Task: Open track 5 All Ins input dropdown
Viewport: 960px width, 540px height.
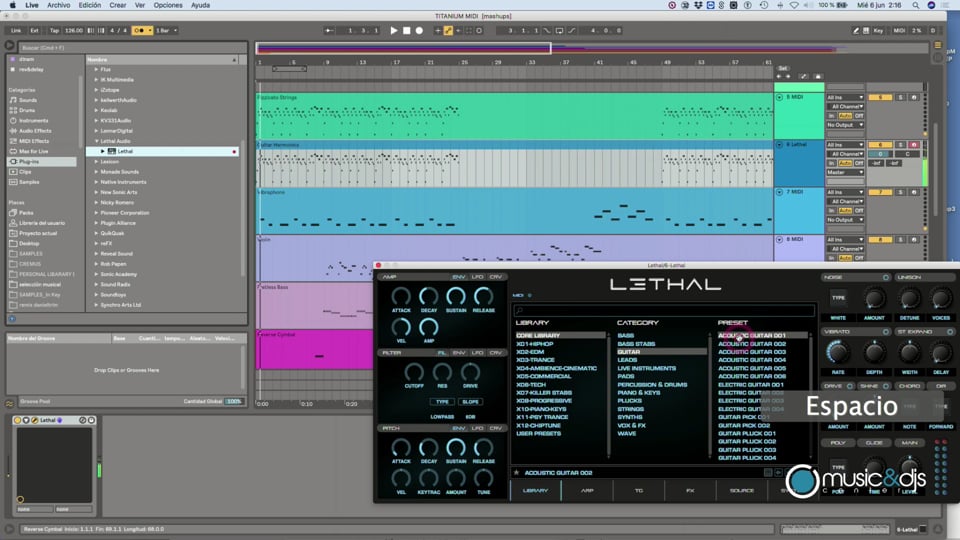Action: pos(845,97)
